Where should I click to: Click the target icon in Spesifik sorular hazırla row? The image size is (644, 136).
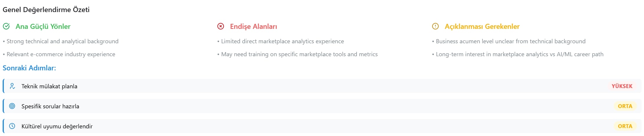(x=12, y=106)
